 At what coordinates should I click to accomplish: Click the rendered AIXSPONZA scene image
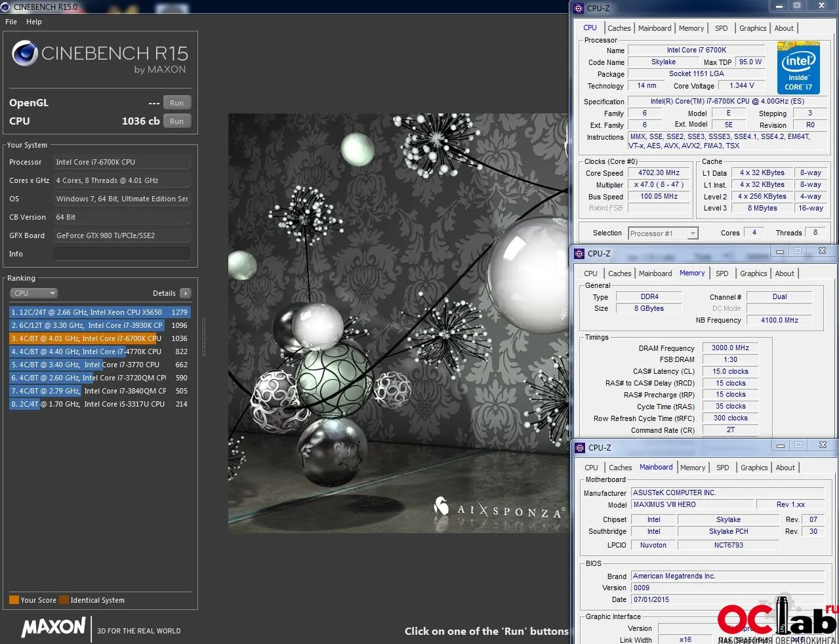(398, 323)
